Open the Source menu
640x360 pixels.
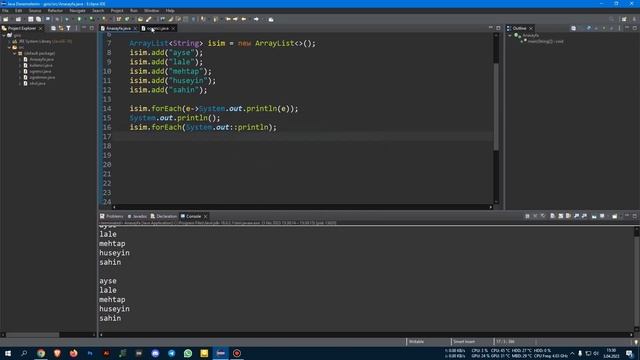(x=35, y=11)
